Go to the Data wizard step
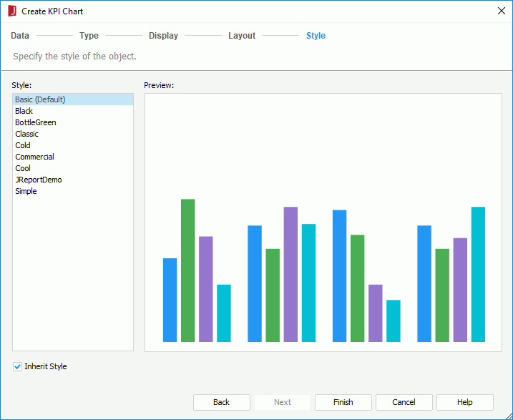The image size is (513, 420). click(x=20, y=36)
